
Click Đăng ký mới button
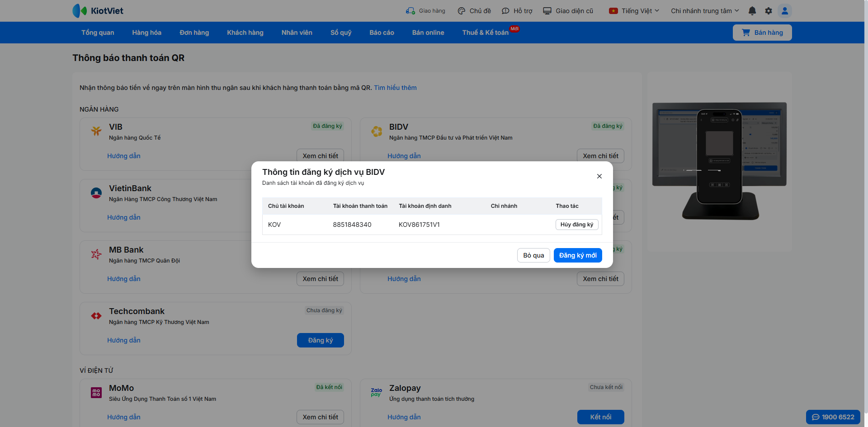click(578, 255)
